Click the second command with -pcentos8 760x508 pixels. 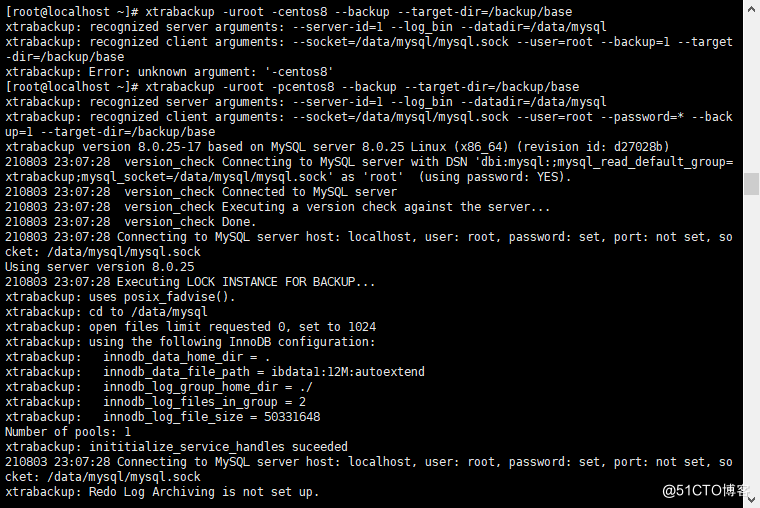point(292,87)
